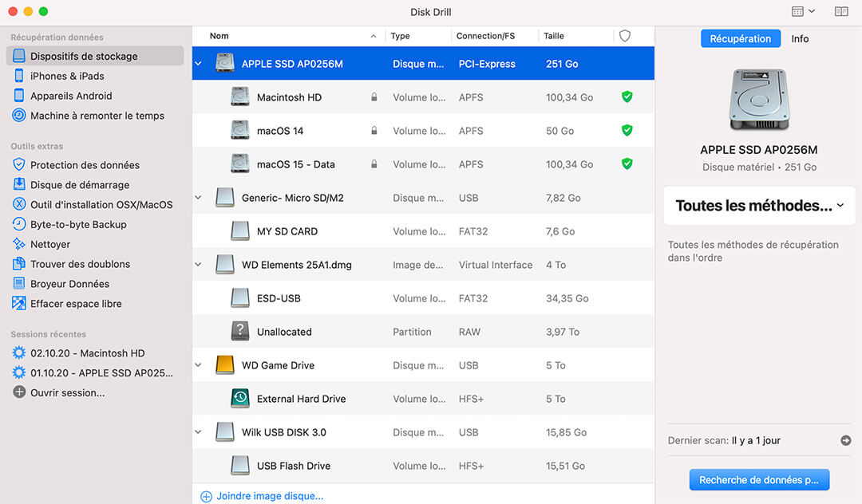Click the Protection des données shield icon

click(18, 165)
